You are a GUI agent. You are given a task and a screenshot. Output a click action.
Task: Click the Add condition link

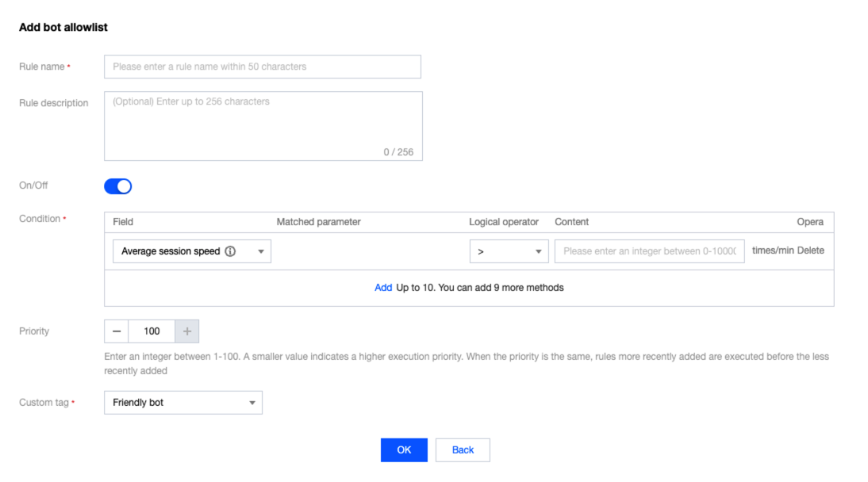coord(383,288)
